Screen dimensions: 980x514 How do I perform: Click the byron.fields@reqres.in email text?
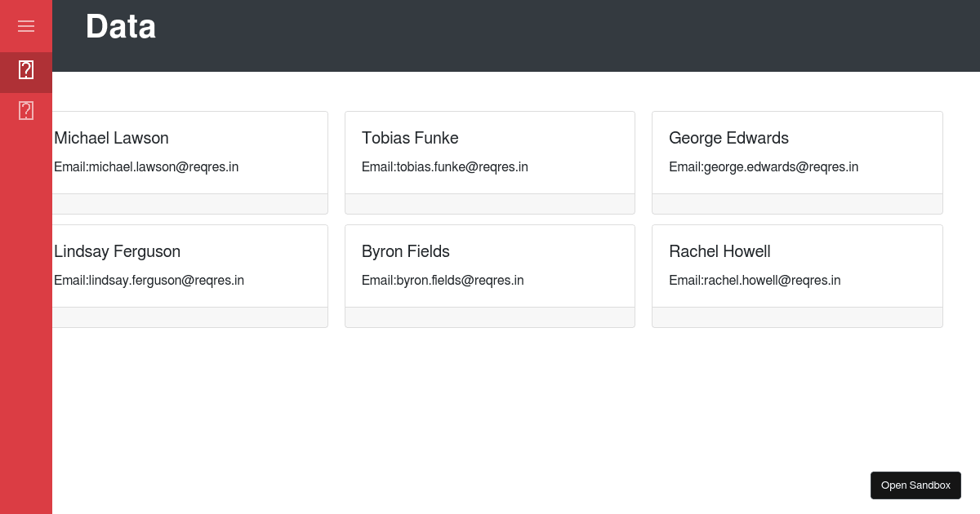click(461, 281)
